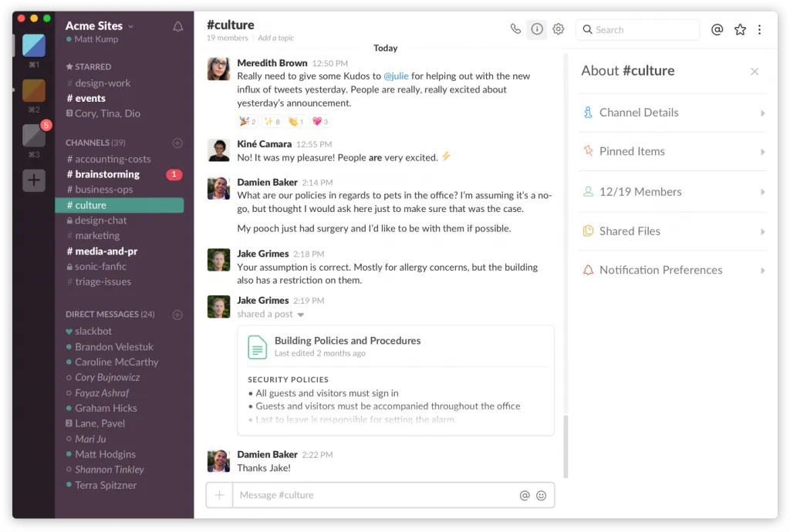
Task: Insert a mention using @ in message box
Action: tap(524, 495)
